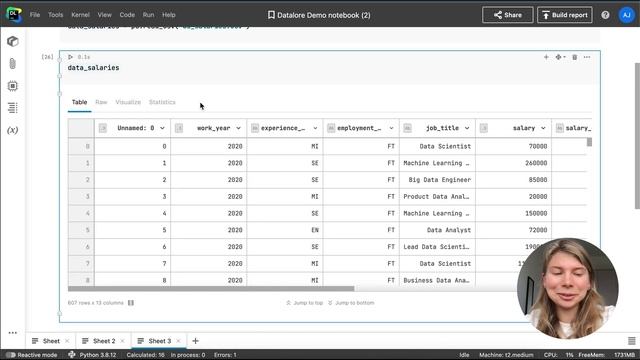
Task: Click Jump to top link
Action: click(x=304, y=303)
